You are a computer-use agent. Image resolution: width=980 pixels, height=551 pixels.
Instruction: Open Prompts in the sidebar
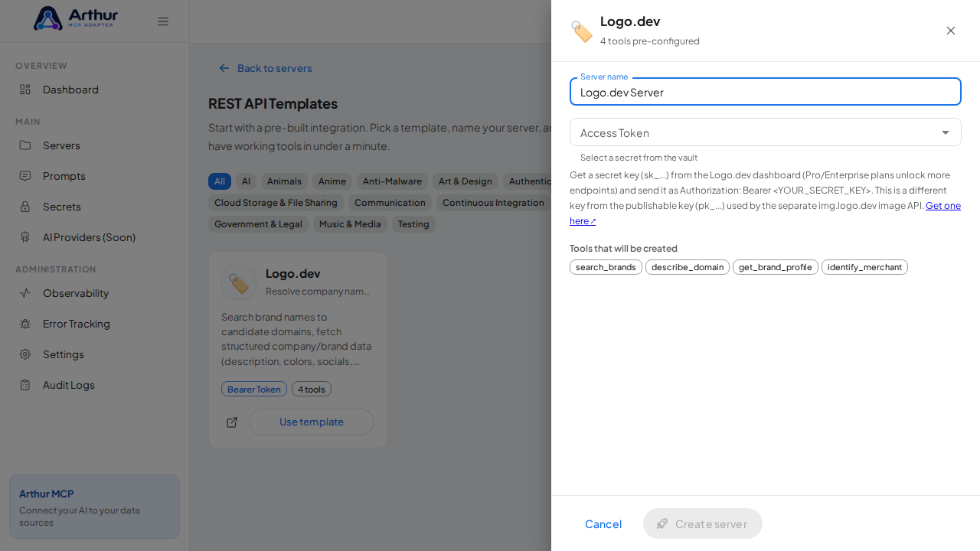click(x=95, y=176)
